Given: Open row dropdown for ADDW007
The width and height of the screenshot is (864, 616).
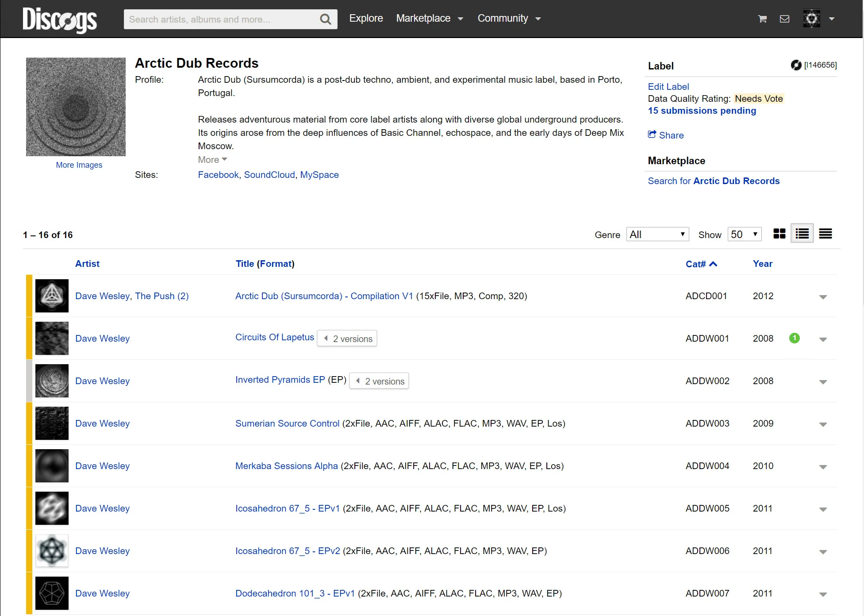Looking at the screenshot, I should click(x=823, y=594).
